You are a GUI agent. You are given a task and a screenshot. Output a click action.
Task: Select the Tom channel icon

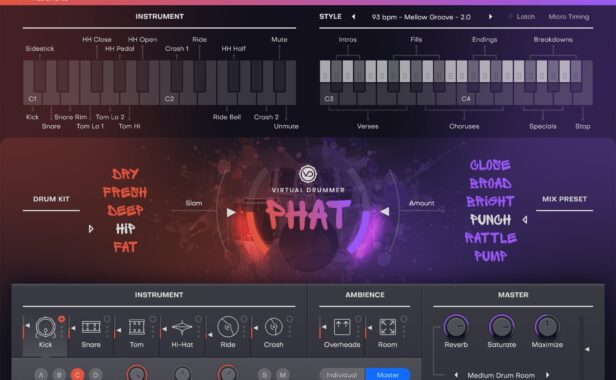(137, 327)
